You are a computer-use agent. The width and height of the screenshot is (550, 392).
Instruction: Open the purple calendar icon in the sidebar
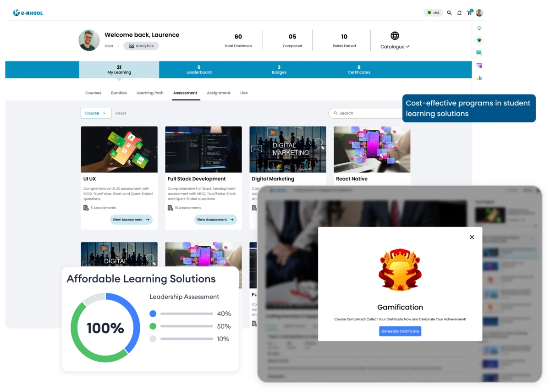[479, 65]
